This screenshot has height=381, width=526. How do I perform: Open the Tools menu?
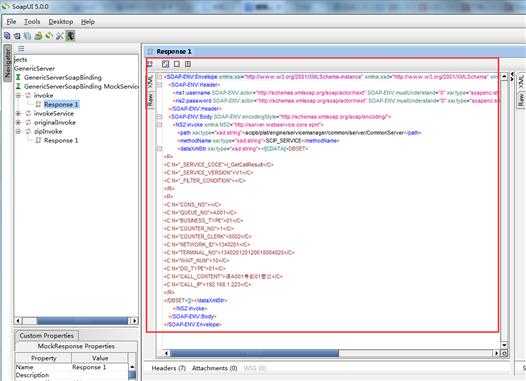32,22
